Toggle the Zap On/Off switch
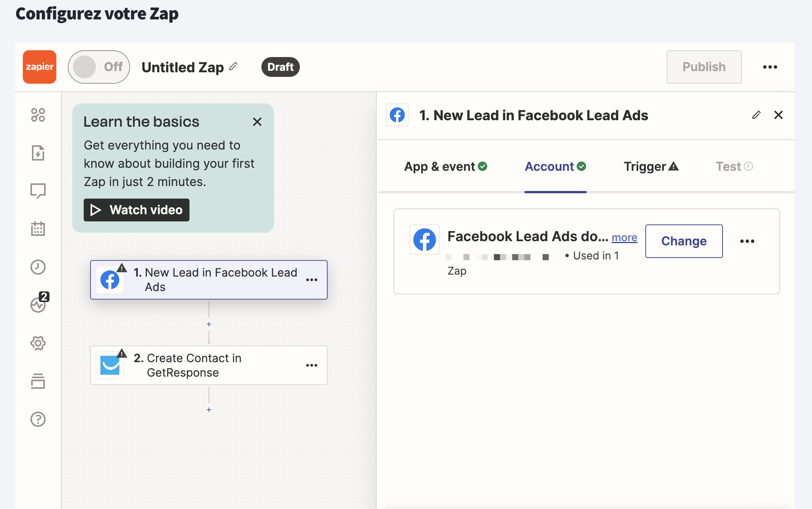 [99, 67]
